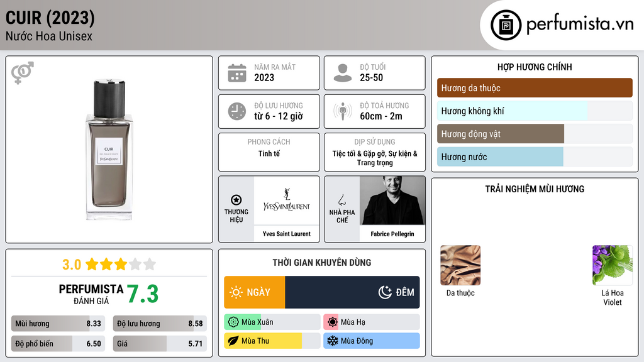Click the Độ lưu hương 8.58 score bar
This screenshot has height=362, width=644.
coord(160,324)
